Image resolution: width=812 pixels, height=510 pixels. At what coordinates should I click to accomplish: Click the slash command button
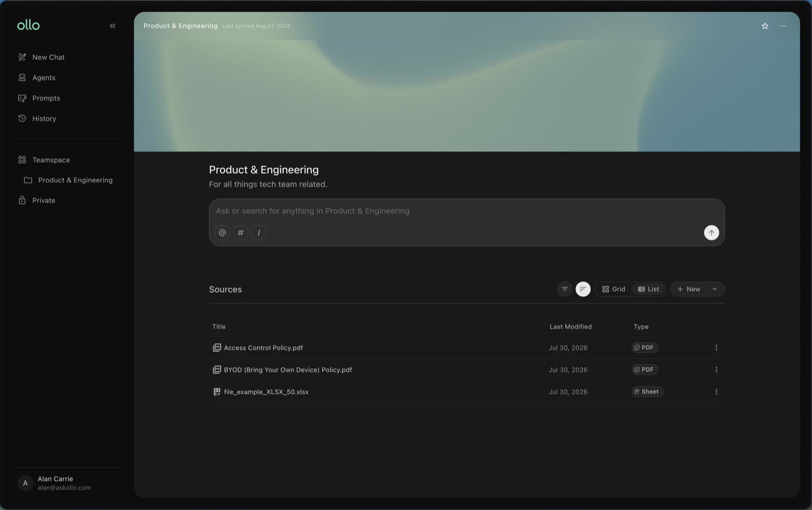(259, 233)
